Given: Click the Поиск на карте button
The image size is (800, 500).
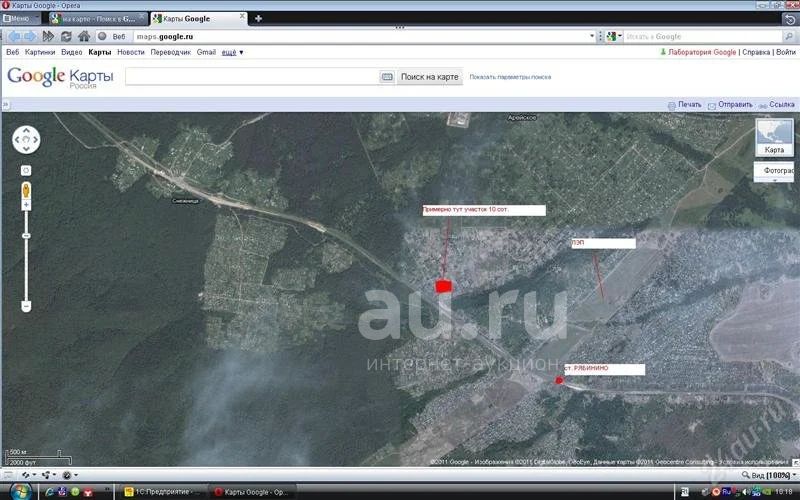Looking at the screenshot, I should 429,77.
